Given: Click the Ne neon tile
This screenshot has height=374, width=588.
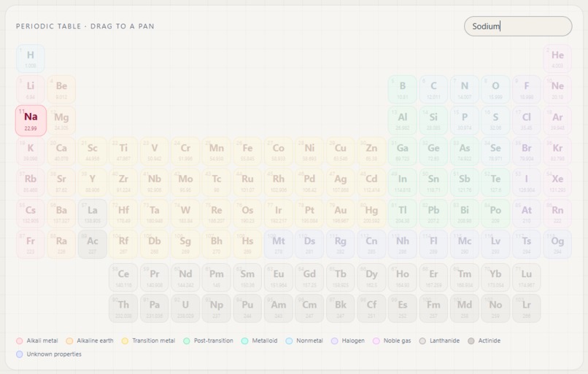Looking at the screenshot, I should (x=557, y=90).
